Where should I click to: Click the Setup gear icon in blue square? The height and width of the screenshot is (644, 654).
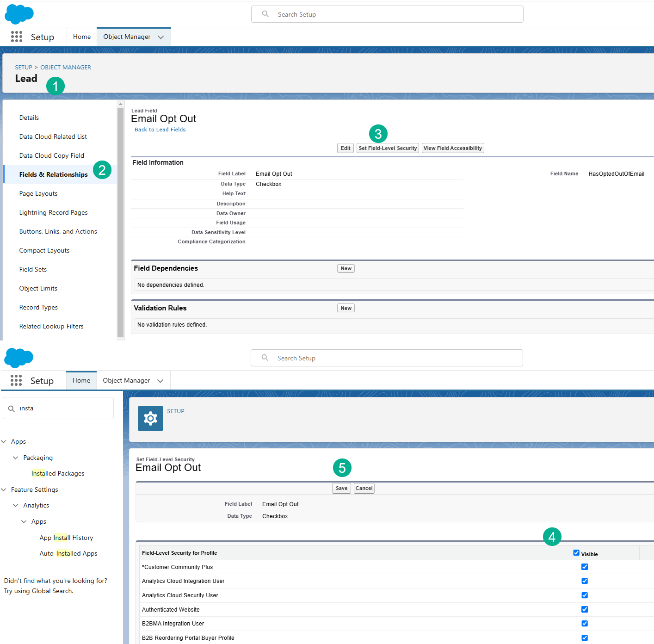150,418
